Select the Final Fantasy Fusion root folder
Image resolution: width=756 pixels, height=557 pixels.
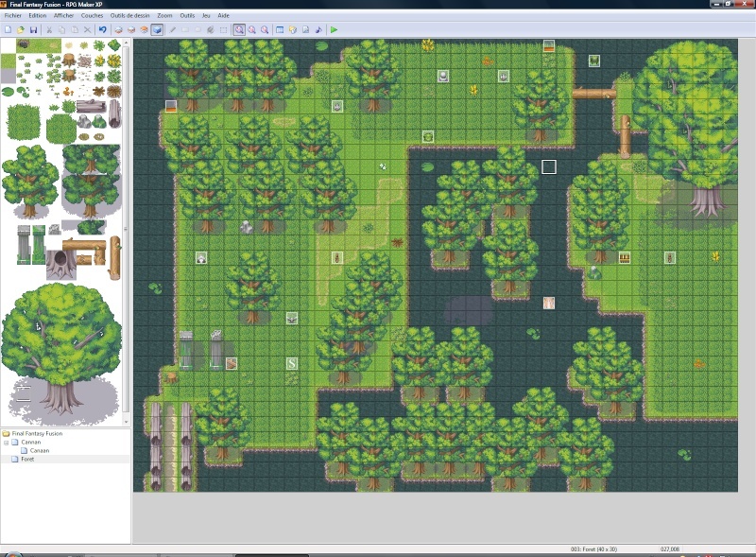click(37, 433)
